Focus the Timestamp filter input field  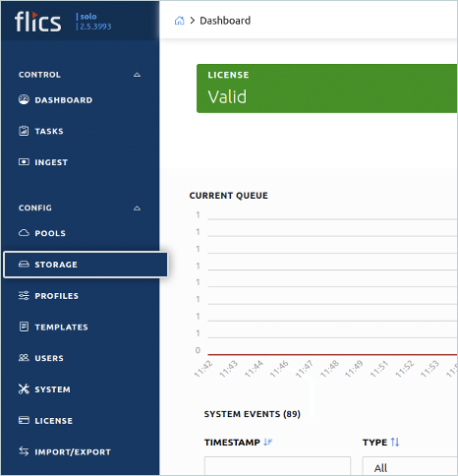point(277,466)
